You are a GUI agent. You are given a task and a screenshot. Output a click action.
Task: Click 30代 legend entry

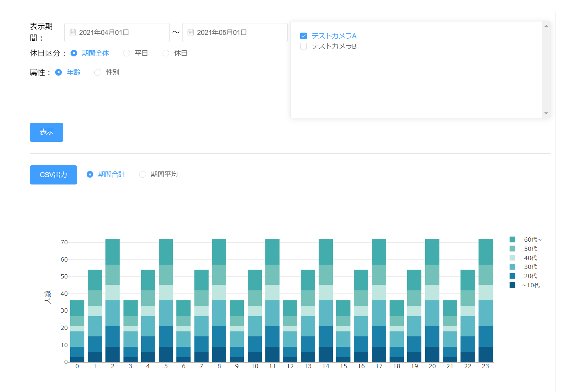click(x=530, y=267)
